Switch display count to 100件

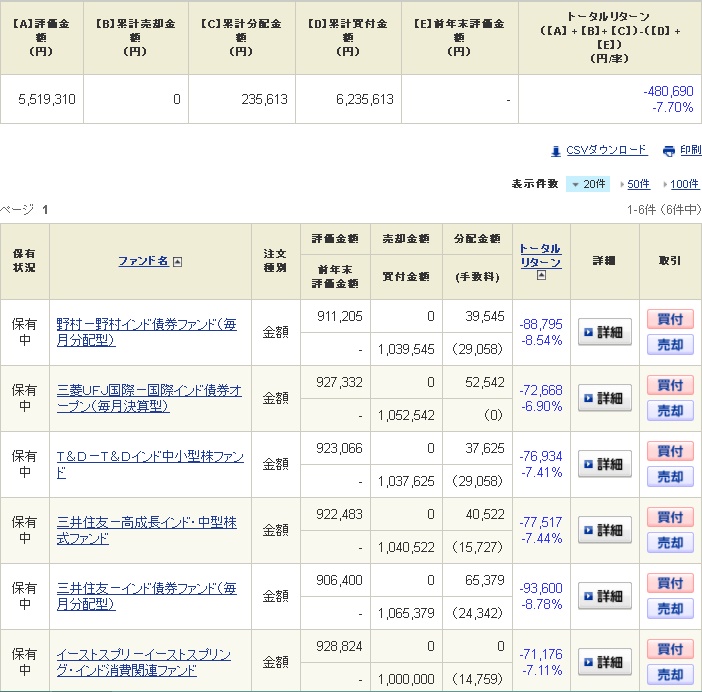pyautogui.click(x=685, y=184)
